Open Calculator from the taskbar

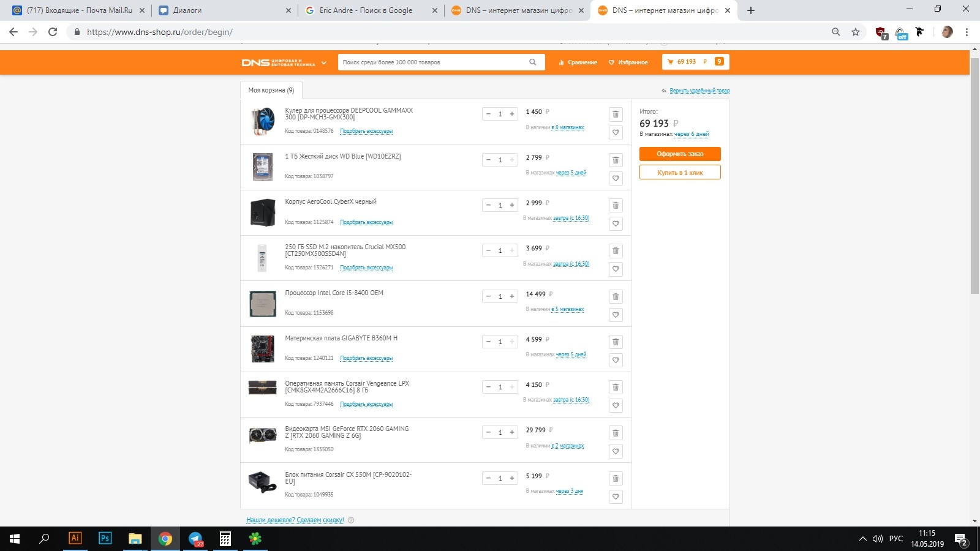coord(225,539)
